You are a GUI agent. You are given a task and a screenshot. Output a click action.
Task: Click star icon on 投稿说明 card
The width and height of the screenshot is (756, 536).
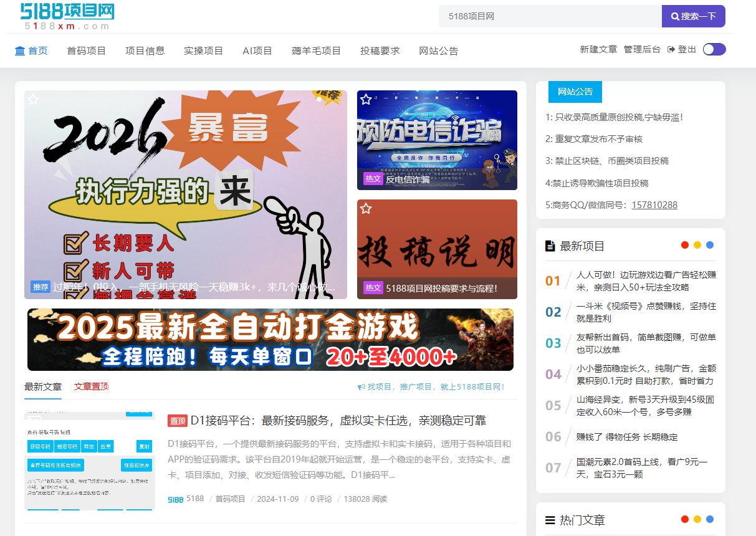tap(366, 208)
